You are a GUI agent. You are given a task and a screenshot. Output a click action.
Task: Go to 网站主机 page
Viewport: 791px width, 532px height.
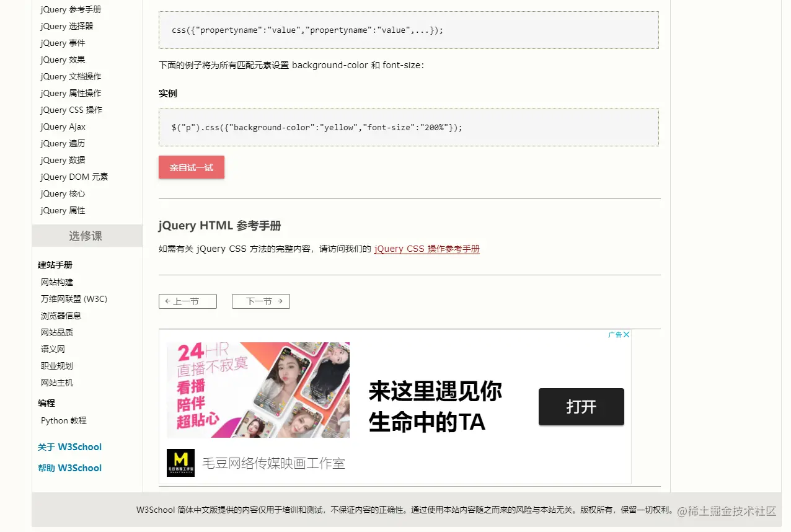coord(57,383)
